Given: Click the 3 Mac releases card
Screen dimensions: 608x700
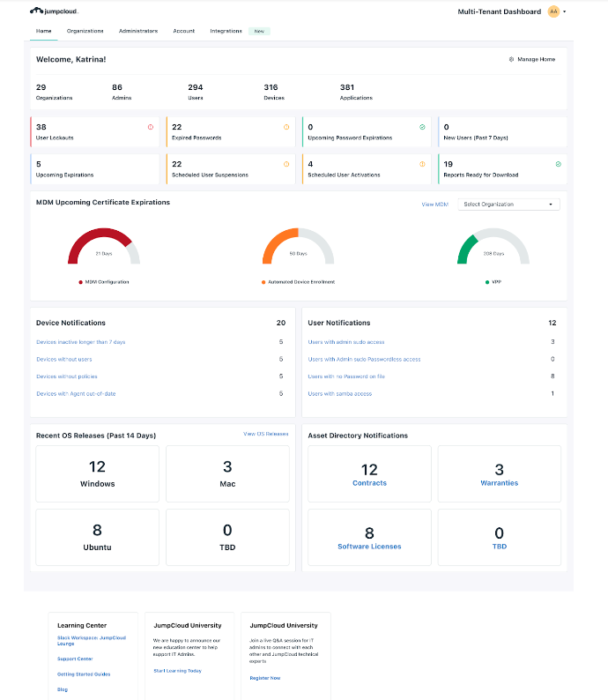Looking at the screenshot, I should (227, 474).
